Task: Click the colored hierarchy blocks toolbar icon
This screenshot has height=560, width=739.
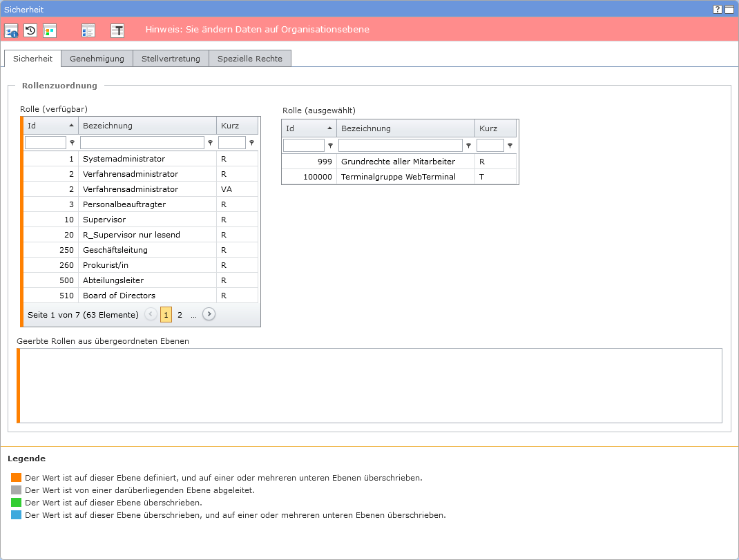Action: point(50,30)
